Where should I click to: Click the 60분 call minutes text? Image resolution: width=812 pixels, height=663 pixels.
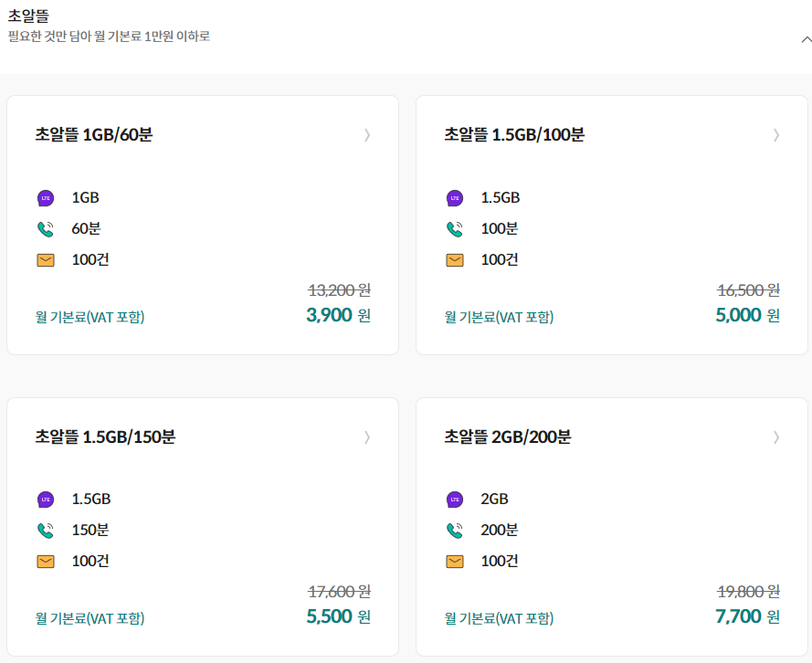coord(86,229)
